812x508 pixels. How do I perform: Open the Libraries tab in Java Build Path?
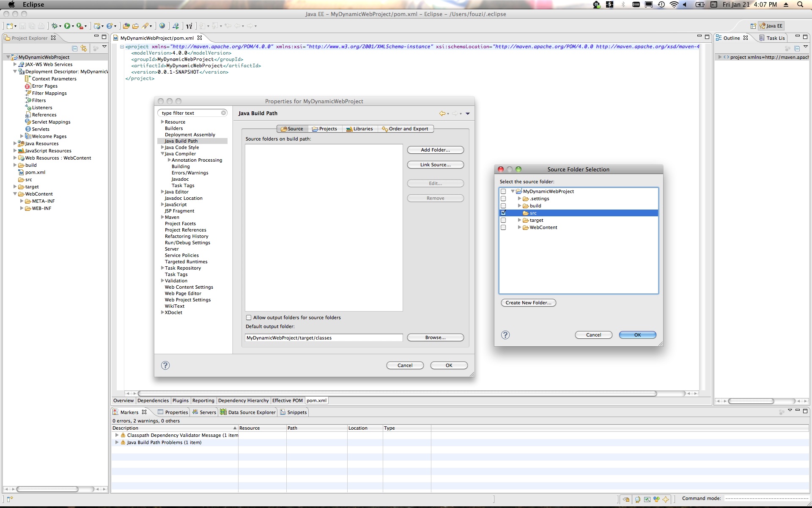click(x=359, y=129)
